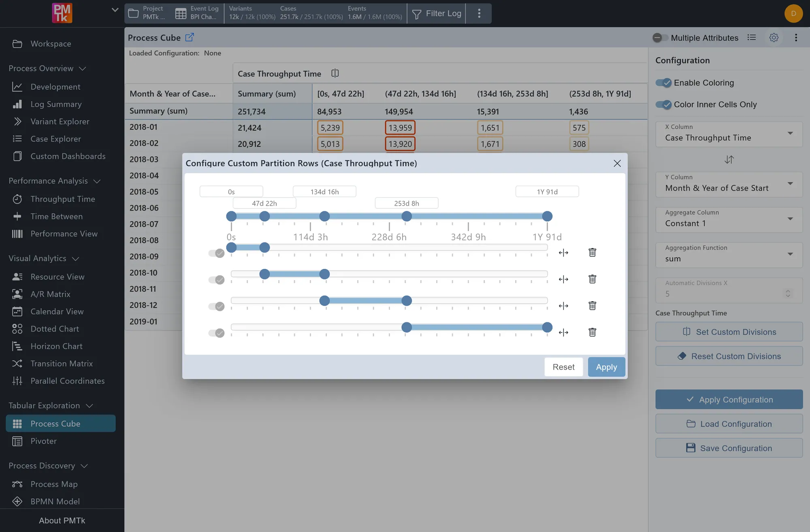Click the Apply button in dialog

pyautogui.click(x=606, y=367)
